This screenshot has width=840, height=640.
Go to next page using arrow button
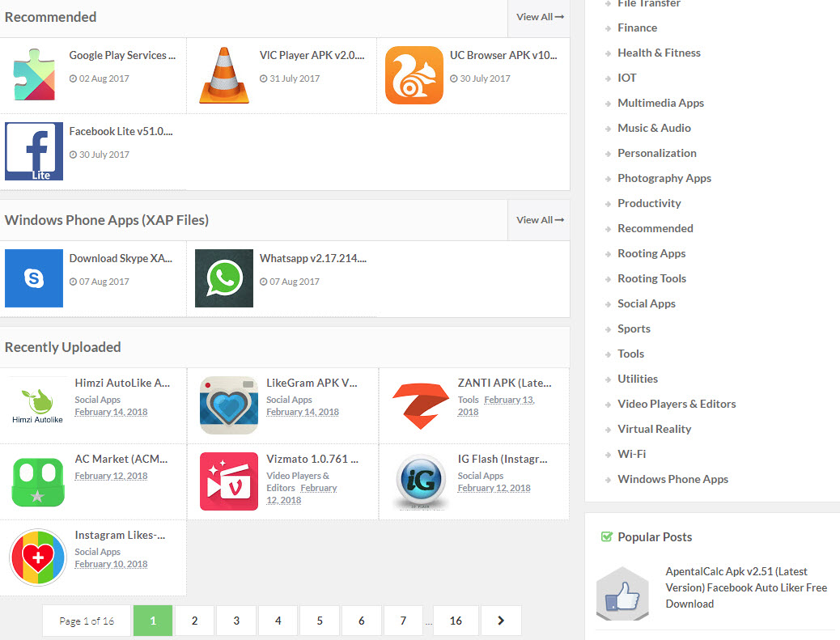click(x=501, y=621)
